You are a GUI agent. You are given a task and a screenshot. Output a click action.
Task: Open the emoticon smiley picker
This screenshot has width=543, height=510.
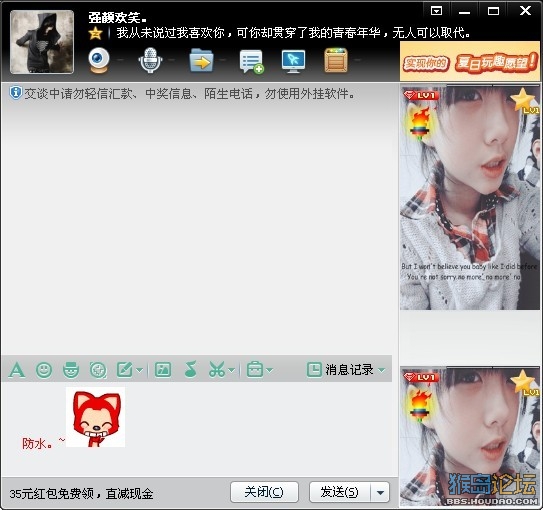[44, 370]
